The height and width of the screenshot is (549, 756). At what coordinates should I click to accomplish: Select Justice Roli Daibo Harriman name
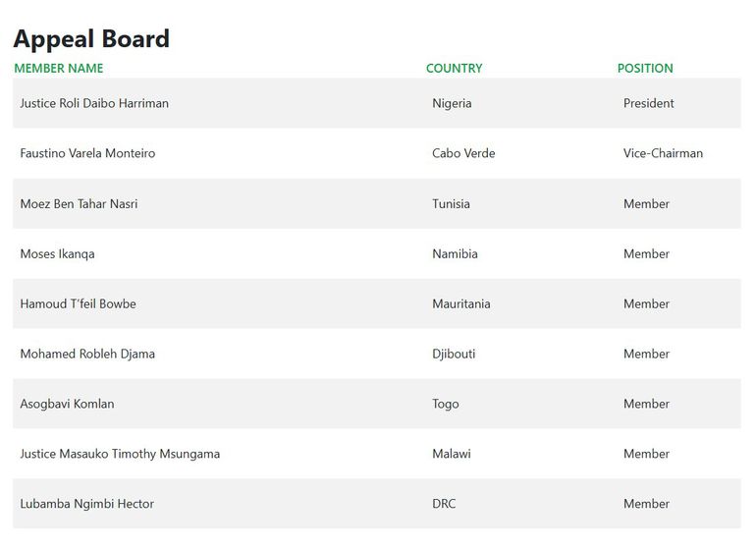click(94, 103)
